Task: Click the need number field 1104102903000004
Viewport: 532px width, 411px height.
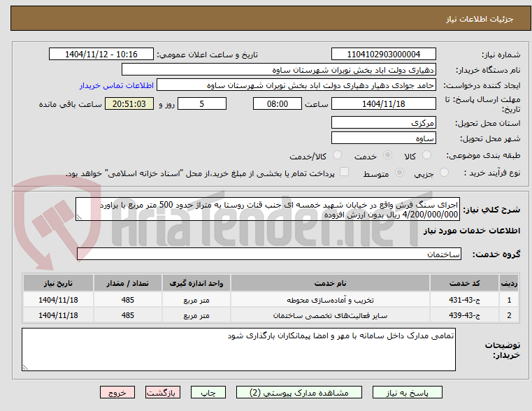Action: [x=383, y=55]
